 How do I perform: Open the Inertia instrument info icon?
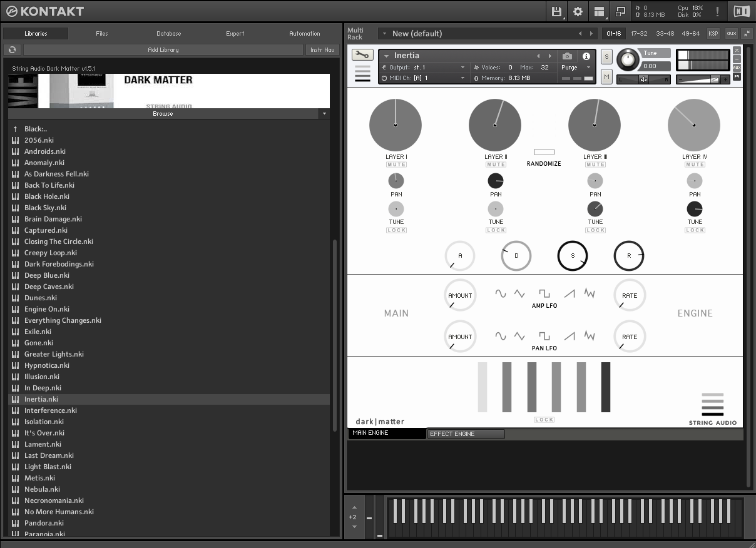[x=586, y=56]
